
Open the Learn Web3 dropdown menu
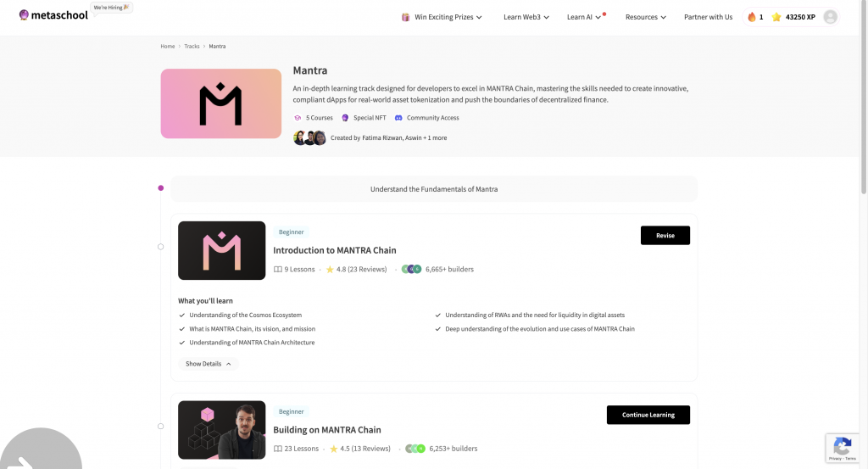point(526,17)
